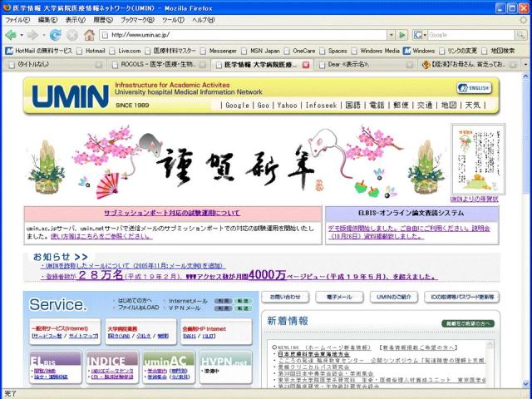The image size is (532, 399).
Task: Click the browser Back arrow button
Action: (11, 35)
